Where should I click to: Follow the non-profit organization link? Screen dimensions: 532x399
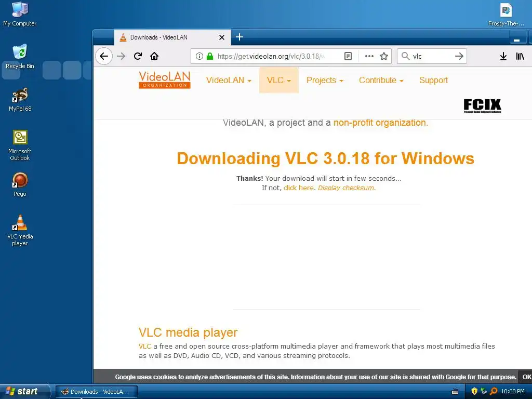coord(381,123)
